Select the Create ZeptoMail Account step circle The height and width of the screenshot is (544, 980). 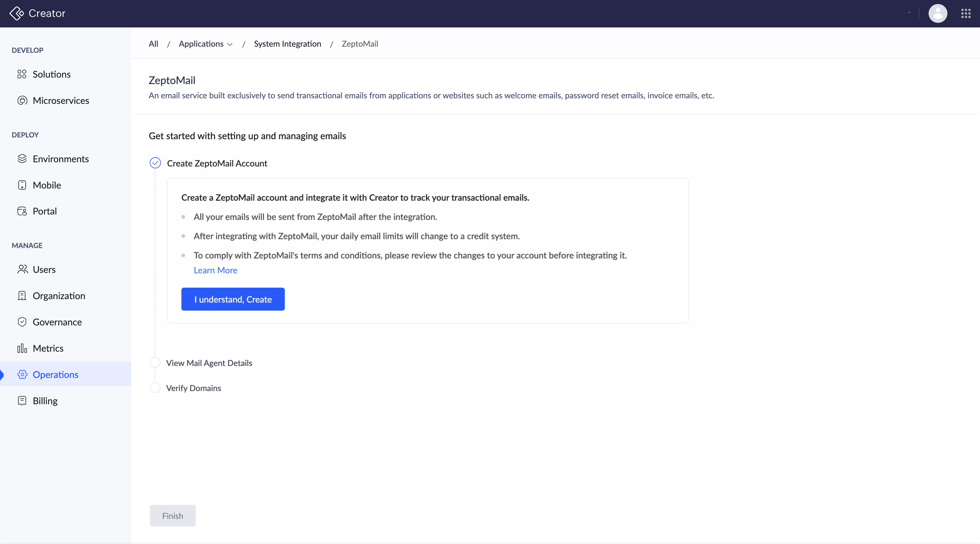155,163
